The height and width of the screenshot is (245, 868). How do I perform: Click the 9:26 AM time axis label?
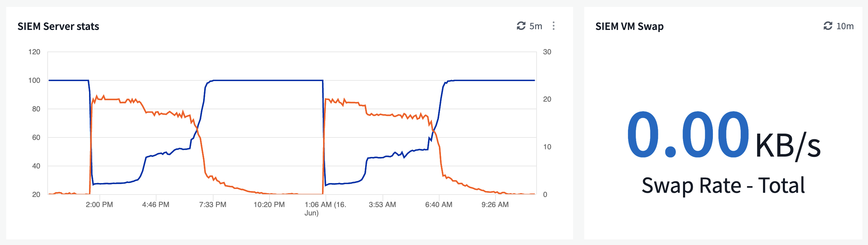pos(495,205)
